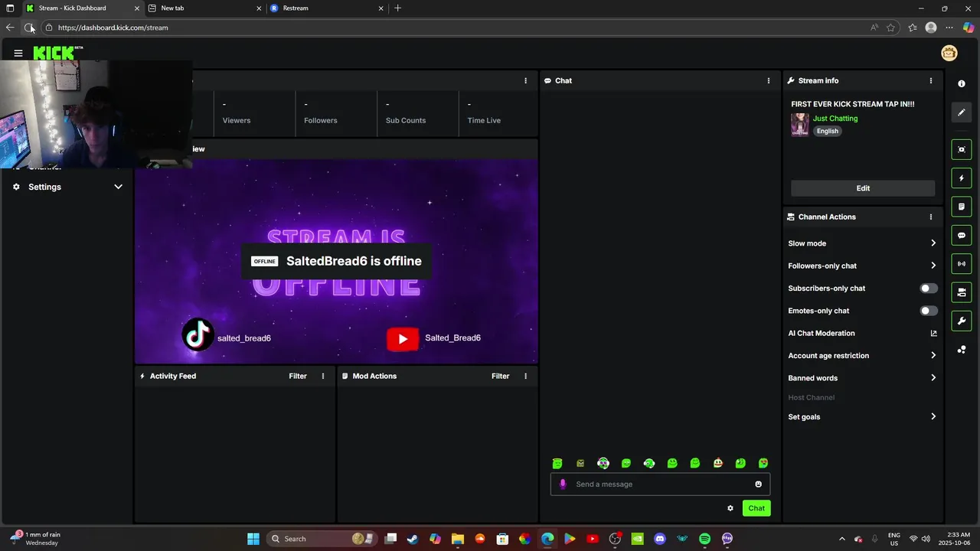Screen dimensions: 980x551
Task: Open Discord from the taskbar
Action: pos(660,539)
